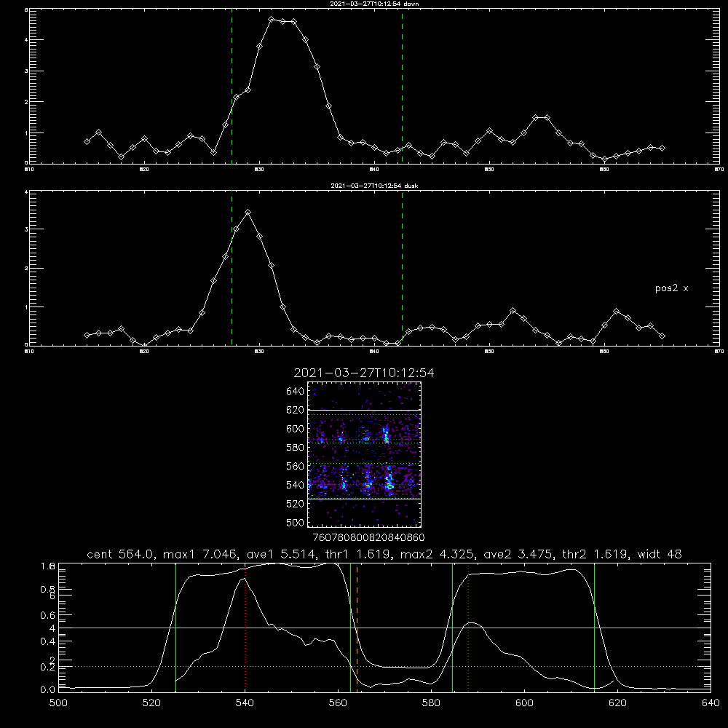Click the solid horizontal threshold line in bottom plot

pos(384,628)
